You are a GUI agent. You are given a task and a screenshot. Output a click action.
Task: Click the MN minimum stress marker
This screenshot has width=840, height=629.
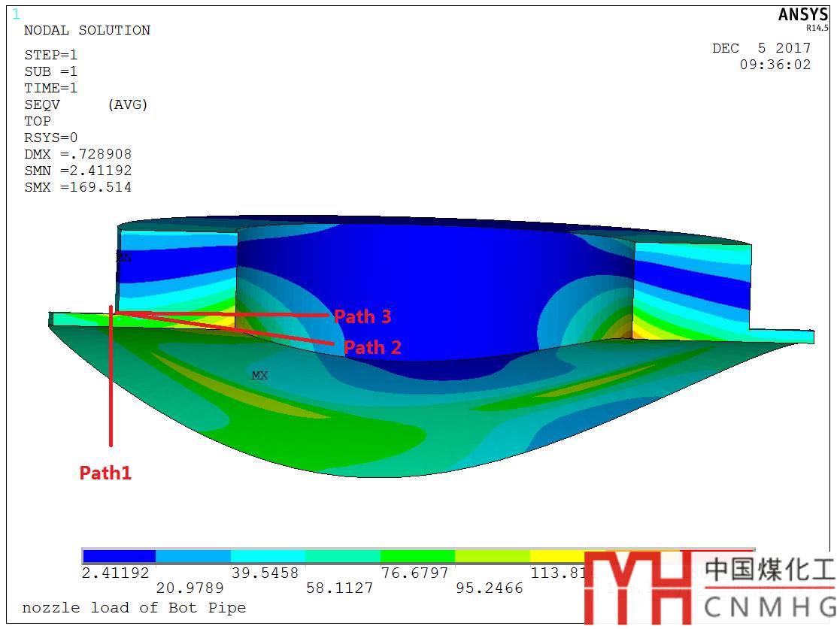124,258
